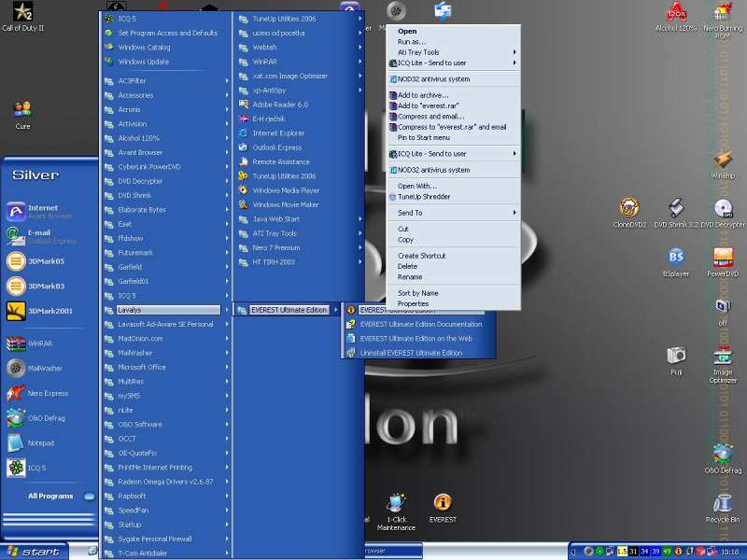Open 1-Click Maintenance desktop icon

coord(396,511)
